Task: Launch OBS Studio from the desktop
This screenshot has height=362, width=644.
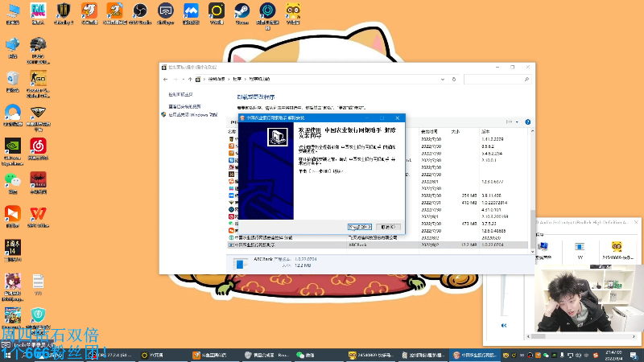Action: [x=140, y=14]
